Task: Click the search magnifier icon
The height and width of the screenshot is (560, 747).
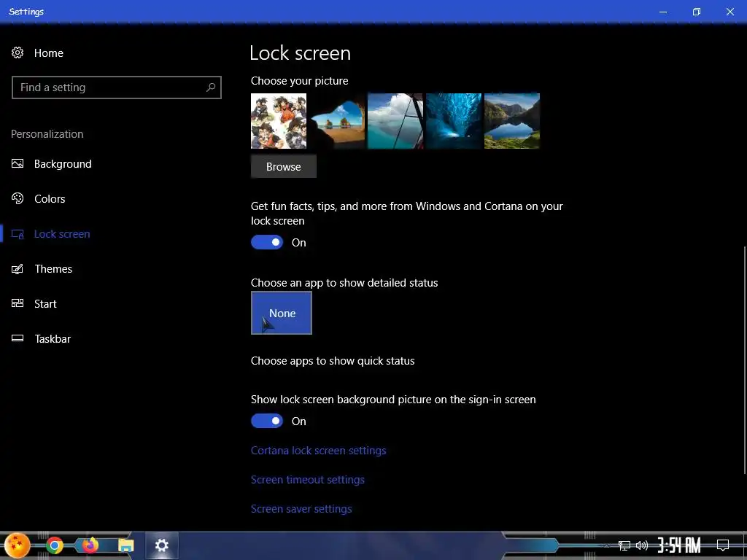Action: [x=211, y=87]
